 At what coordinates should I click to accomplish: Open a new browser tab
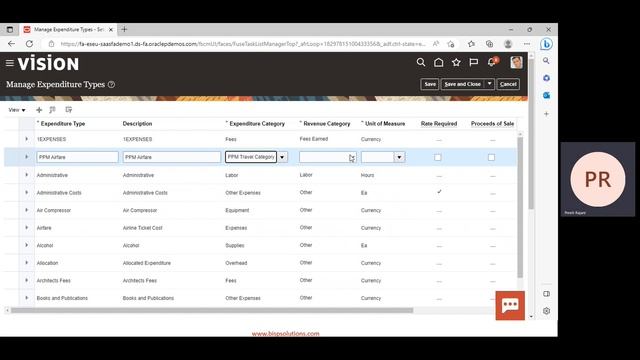124,29
